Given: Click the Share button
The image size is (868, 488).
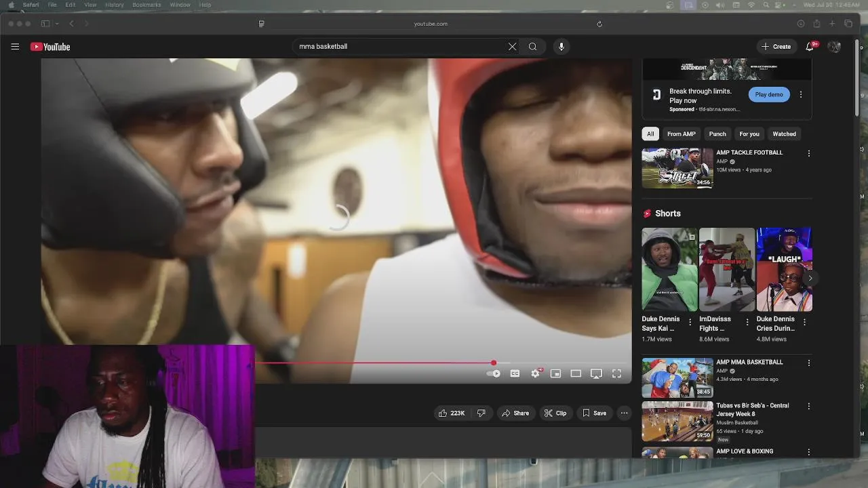Looking at the screenshot, I should [x=515, y=413].
